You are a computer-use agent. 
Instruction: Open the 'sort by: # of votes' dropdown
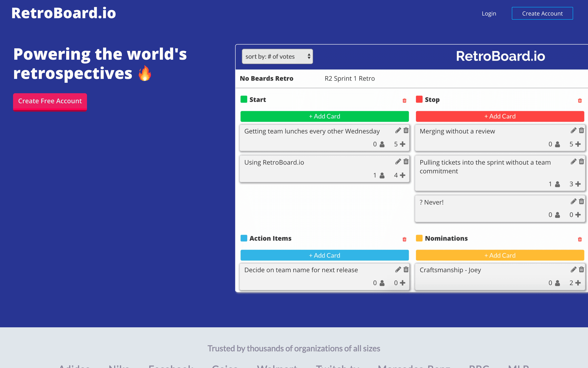coord(277,56)
